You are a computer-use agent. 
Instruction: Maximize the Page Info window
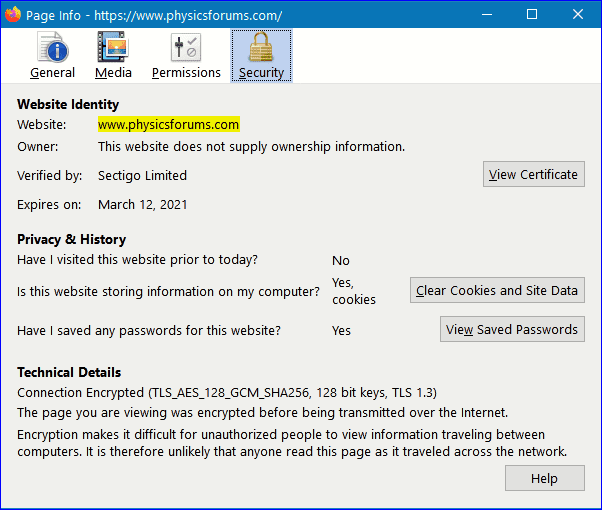coord(531,14)
